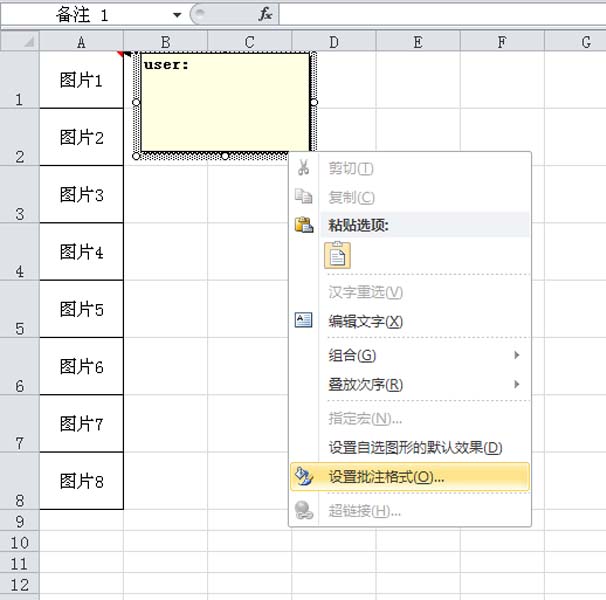Click 设置自选图形的默认效果(D) menu entry

click(415, 447)
